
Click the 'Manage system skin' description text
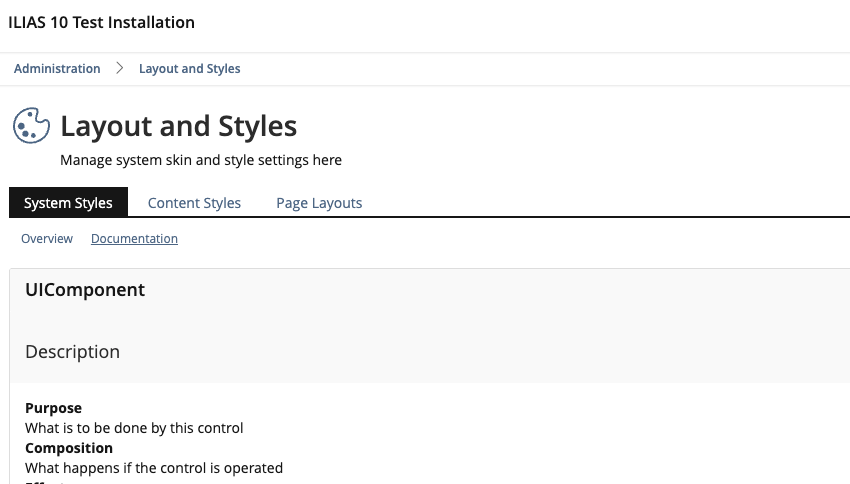click(201, 160)
